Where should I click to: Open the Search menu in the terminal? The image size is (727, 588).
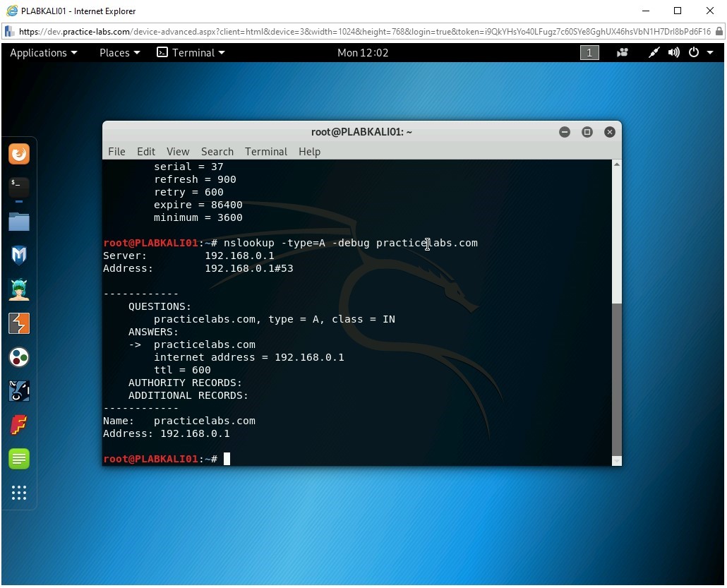pyautogui.click(x=217, y=151)
